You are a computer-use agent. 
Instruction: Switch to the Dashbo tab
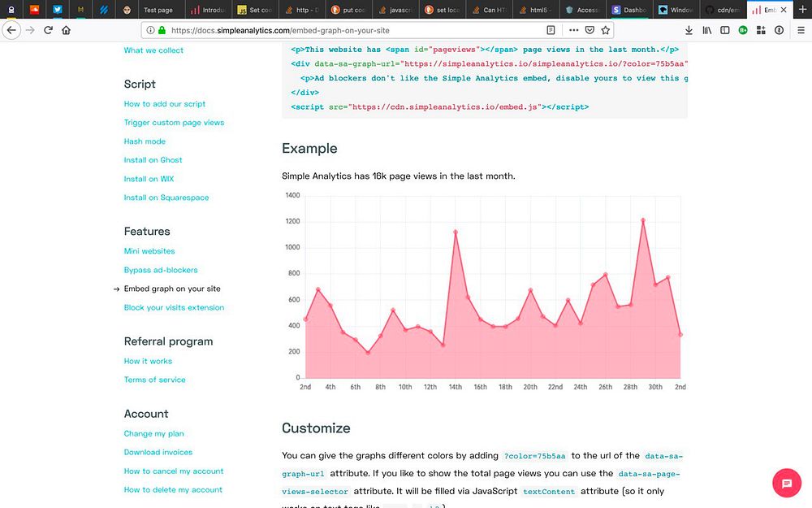(629, 9)
